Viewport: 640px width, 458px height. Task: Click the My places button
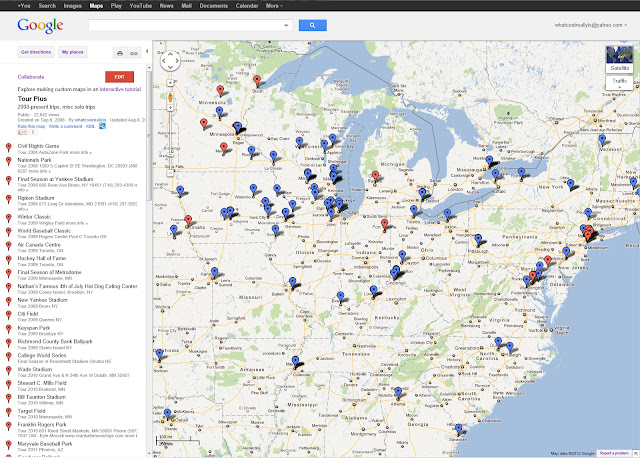73,52
